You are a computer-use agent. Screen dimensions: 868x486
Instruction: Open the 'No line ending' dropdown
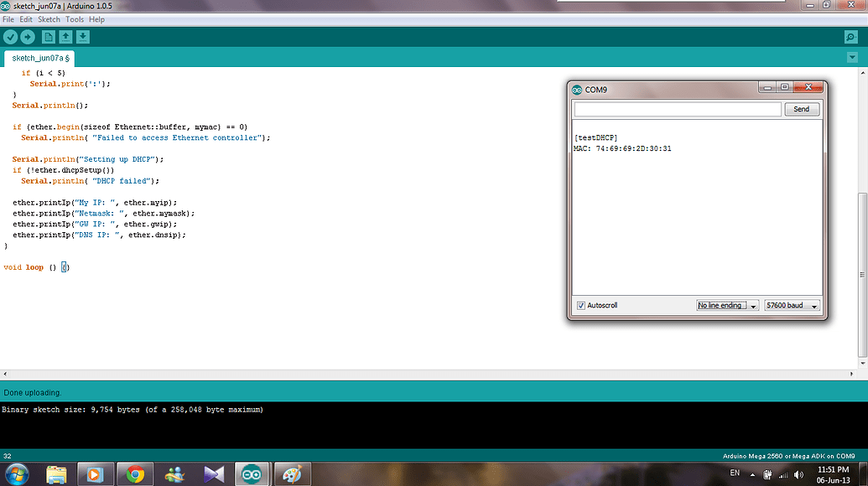(x=727, y=305)
